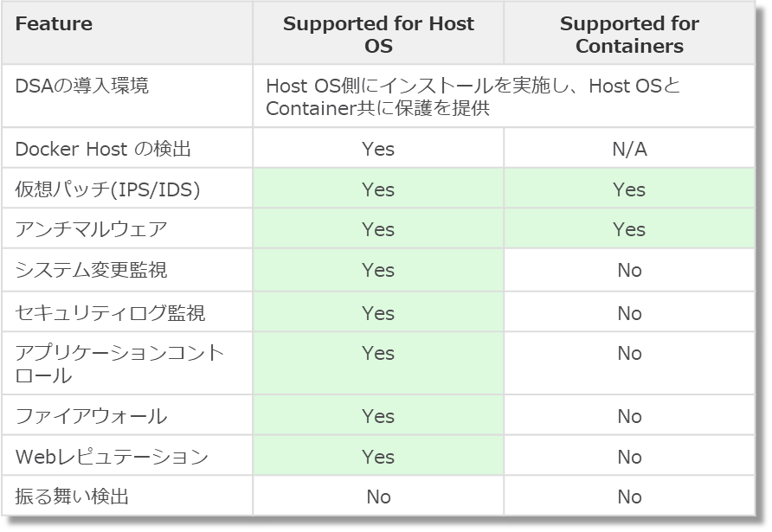Click the Supported for Host OS header

(x=378, y=35)
